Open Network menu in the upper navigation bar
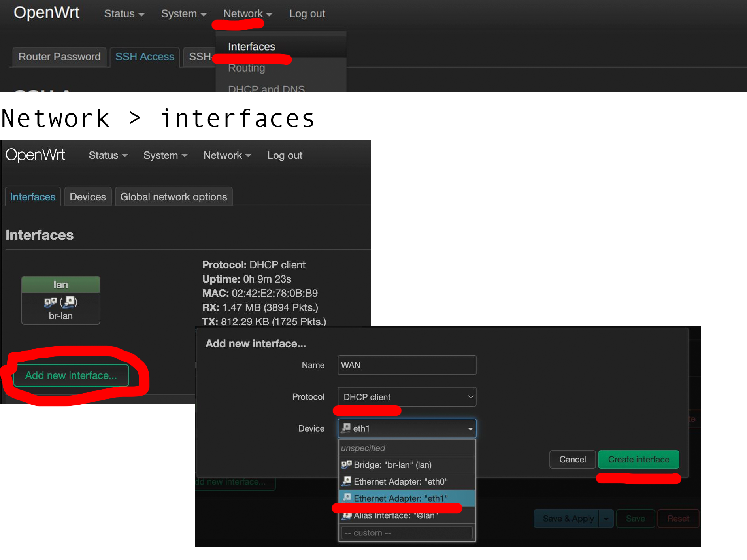Screen dimensions: 747x560 tap(247, 14)
